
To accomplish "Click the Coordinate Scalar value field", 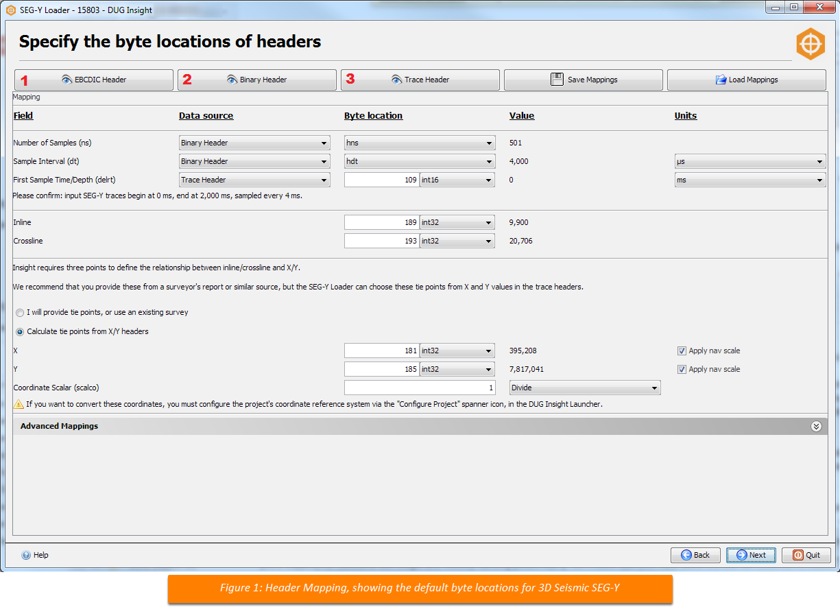I will pyautogui.click(x=420, y=388).
